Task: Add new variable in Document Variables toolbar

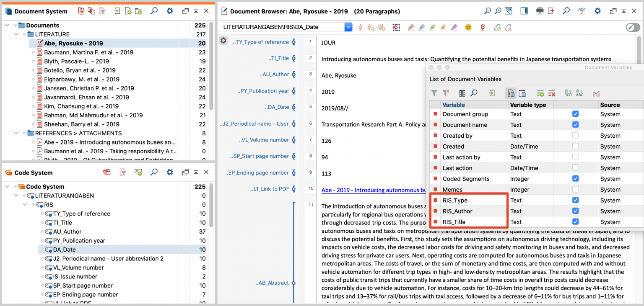Action: (x=540, y=93)
